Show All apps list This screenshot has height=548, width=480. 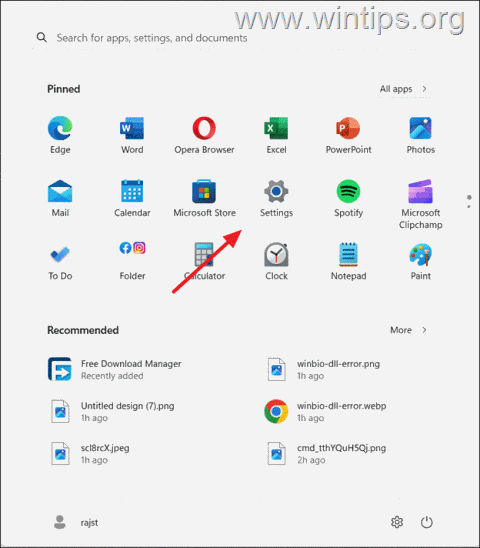(x=403, y=89)
